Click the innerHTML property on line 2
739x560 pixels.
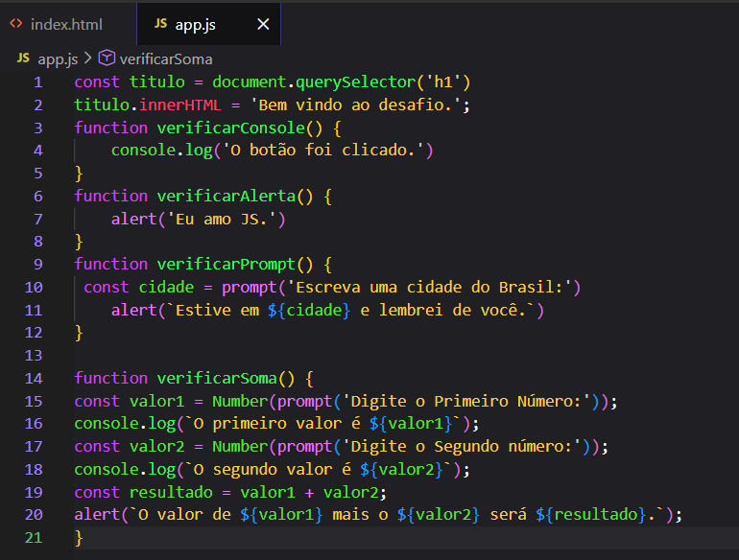pos(176,105)
